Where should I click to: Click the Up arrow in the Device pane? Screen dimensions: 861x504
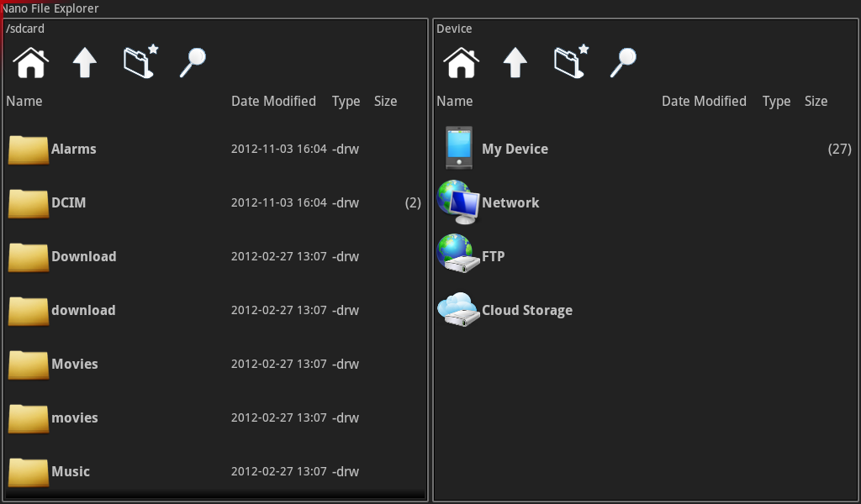click(515, 62)
